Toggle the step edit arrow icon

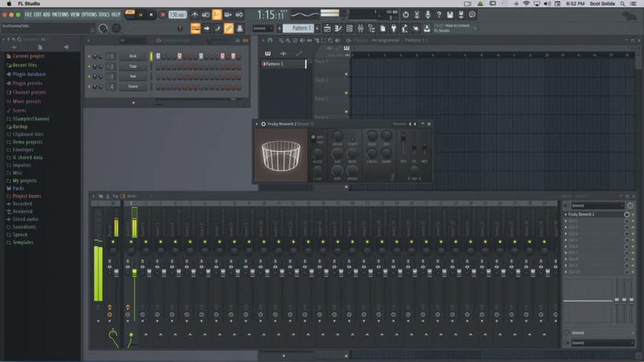pyautogui.click(x=206, y=29)
